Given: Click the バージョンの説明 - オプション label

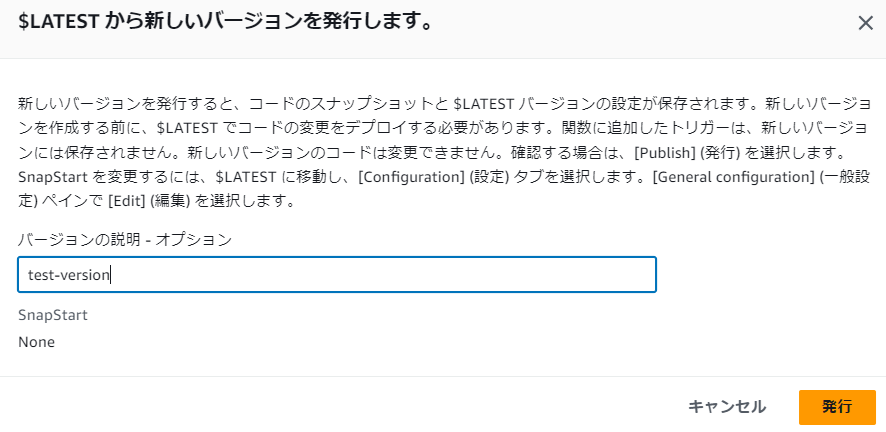Looking at the screenshot, I should 125,239.
